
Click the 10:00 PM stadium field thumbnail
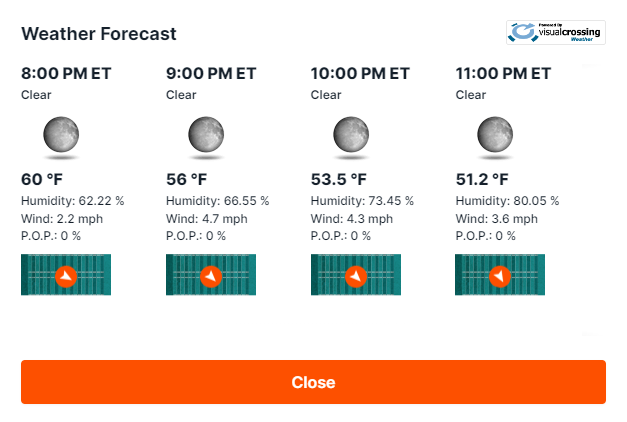pos(356,275)
